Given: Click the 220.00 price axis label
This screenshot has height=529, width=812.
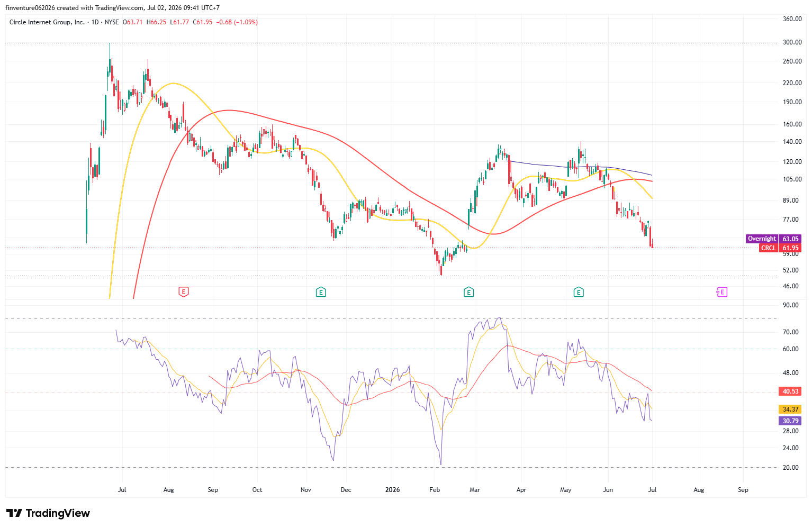Looking at the screenshot, I should (792, 83).
